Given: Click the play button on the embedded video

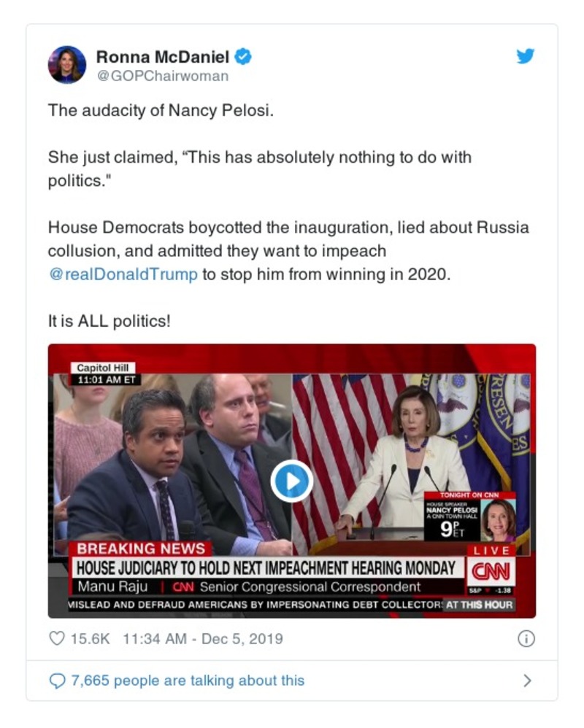Looking at the screenshot, I should point(291,481).
